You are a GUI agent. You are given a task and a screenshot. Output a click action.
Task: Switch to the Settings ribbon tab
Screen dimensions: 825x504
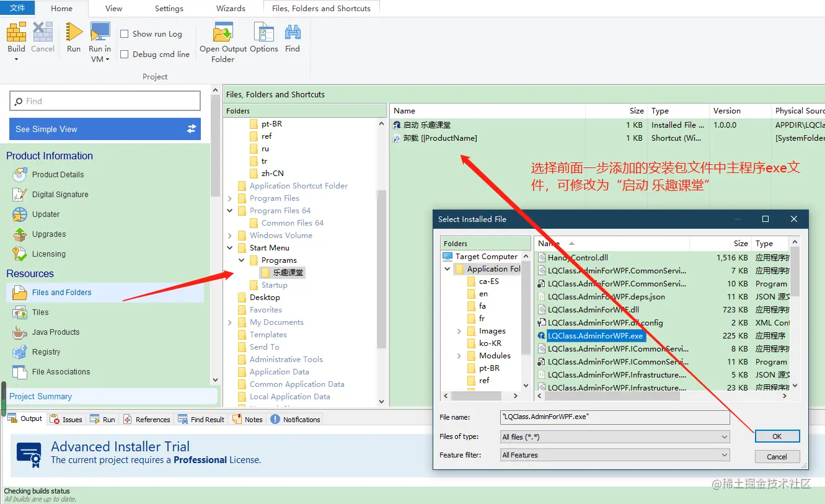click(x=169, y=9)
